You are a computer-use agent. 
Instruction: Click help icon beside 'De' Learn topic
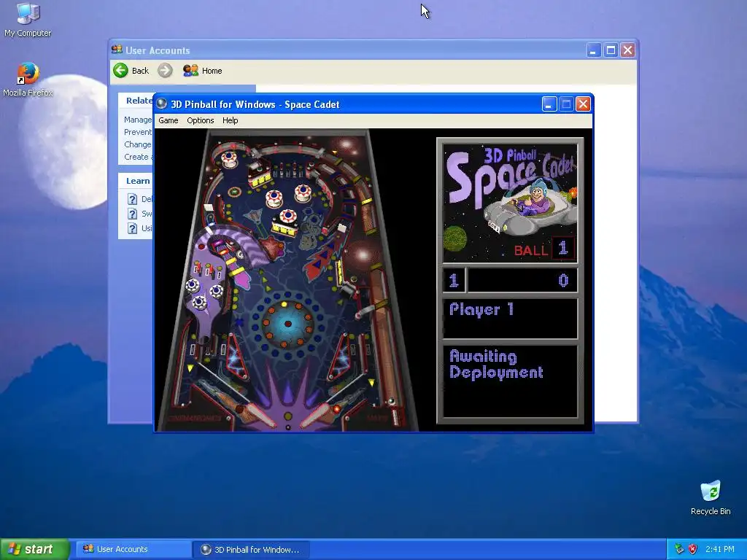click(133, 199)
